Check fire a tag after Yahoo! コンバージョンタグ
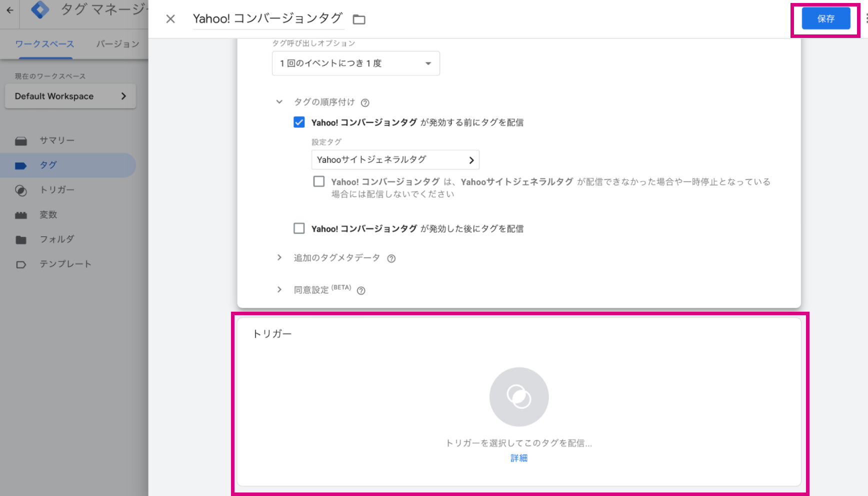 point(299,228)
